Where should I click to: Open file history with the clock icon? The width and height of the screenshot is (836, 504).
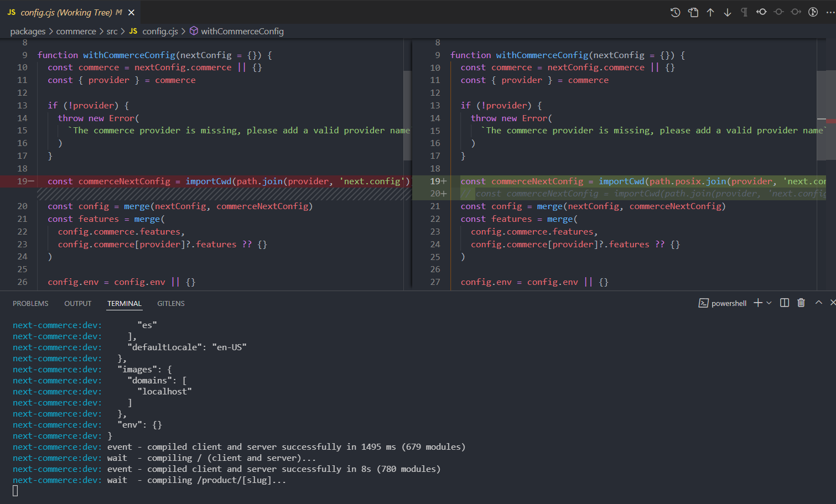pyautogui.click(x=675, y=12)
